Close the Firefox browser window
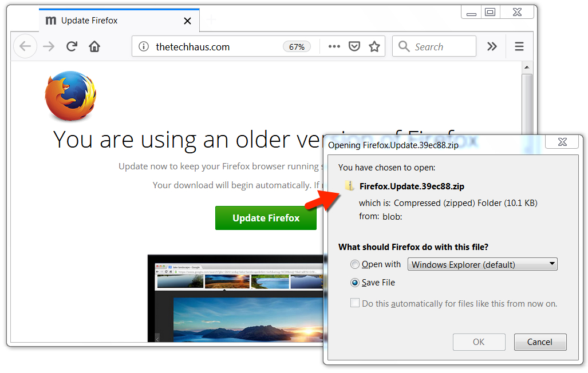 (517, 12)
